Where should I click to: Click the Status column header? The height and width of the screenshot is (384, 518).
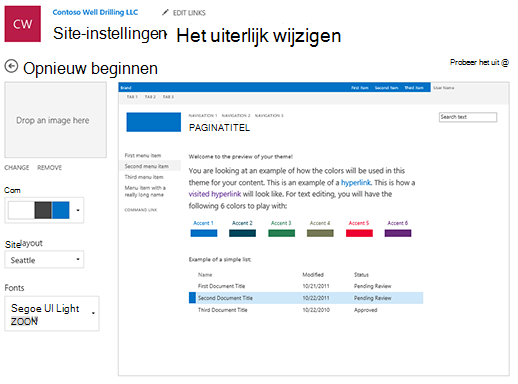[361, 275]
